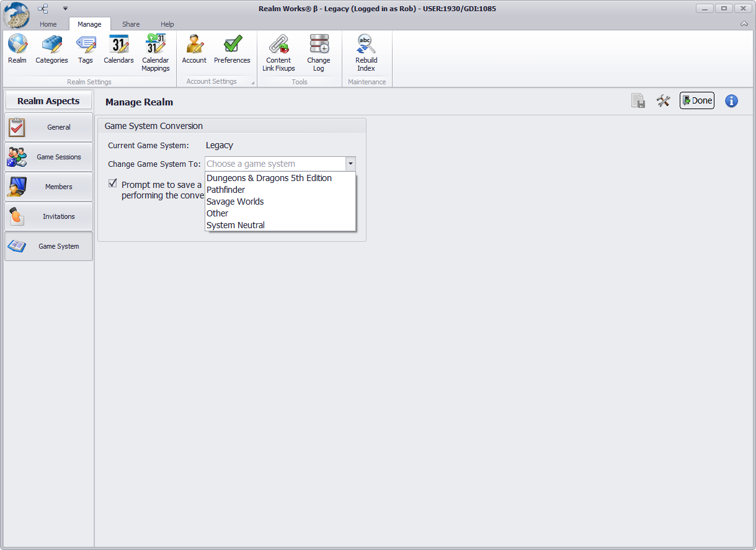This screenshot has height=550, width=756.
Task: Open the Tags manager
Action: [x=86, y=50]
